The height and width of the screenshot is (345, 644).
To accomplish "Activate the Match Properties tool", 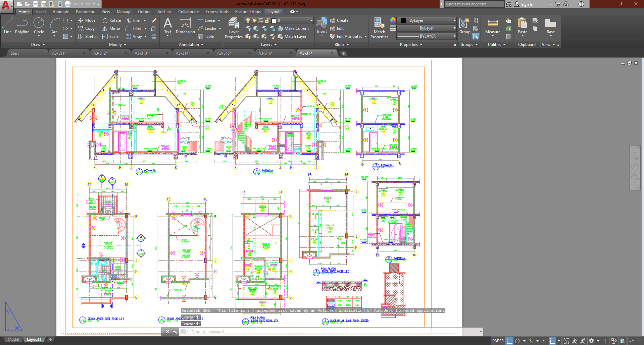I will tap(379, 27).
